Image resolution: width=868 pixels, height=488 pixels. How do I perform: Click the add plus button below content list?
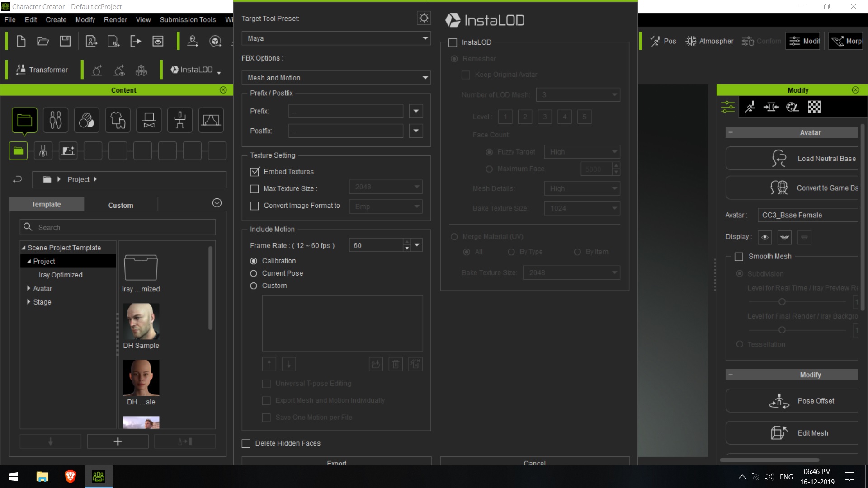(118, 441)
